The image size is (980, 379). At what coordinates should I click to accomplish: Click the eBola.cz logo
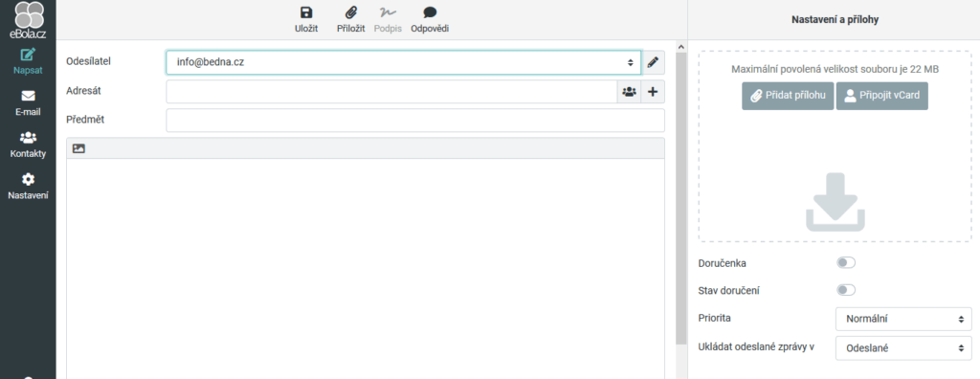point(28,21)
